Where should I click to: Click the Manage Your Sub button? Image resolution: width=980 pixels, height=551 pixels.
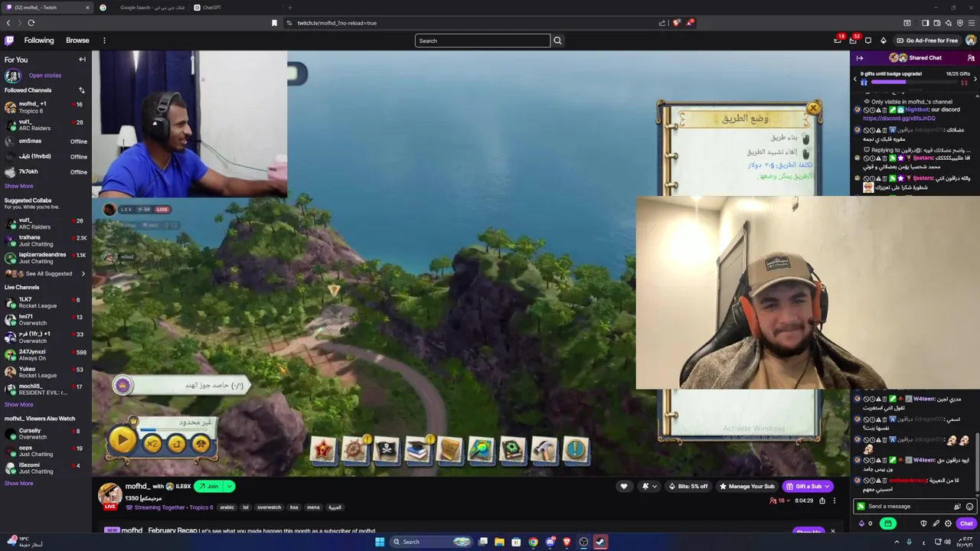point(746,487)
